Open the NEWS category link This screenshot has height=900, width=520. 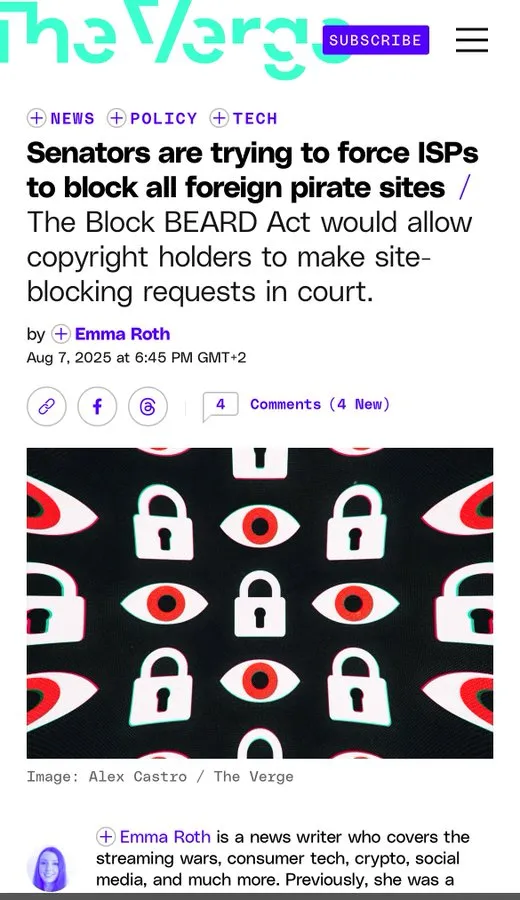72,119
